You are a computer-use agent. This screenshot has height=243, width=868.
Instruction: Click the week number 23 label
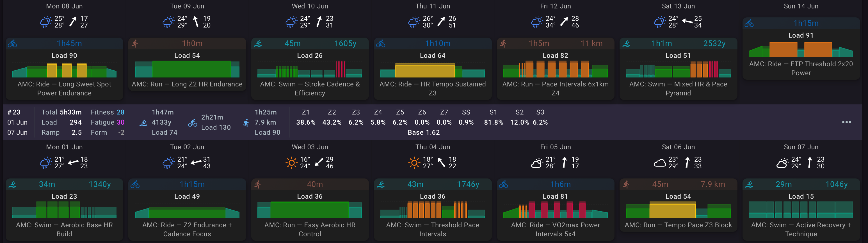14,112
